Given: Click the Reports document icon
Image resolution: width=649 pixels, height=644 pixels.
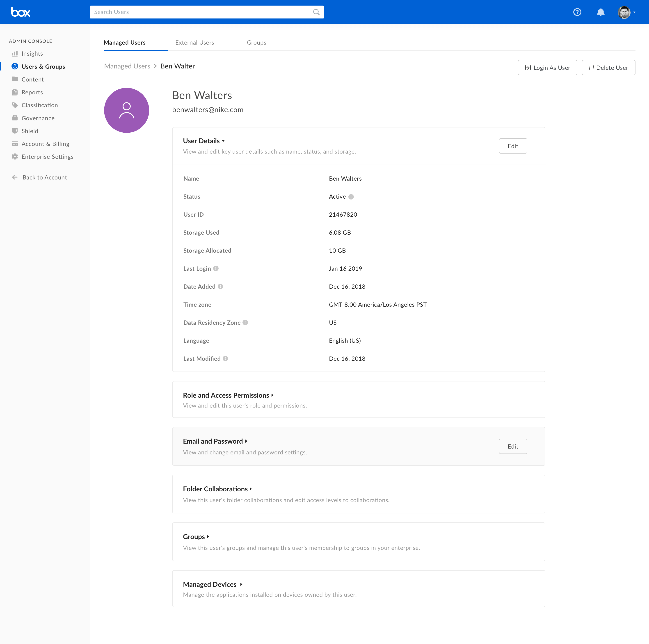Looking at the screenshot, I should [15, 92].
